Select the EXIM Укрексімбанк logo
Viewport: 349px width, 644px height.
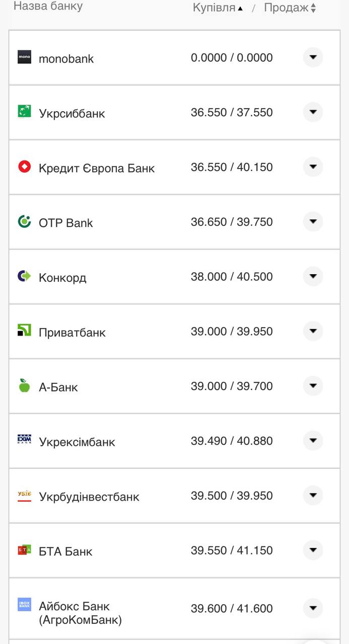(x=24, y=441)
